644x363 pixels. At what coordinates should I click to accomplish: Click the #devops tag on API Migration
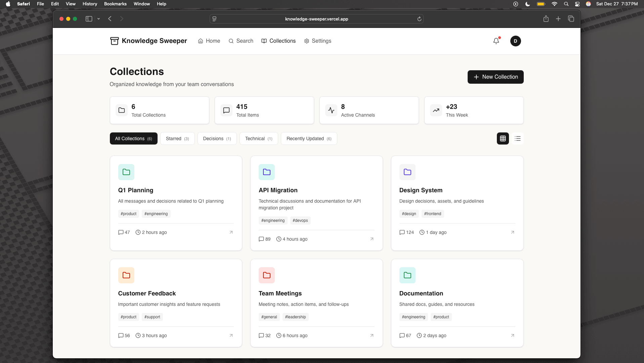point(300,220)
